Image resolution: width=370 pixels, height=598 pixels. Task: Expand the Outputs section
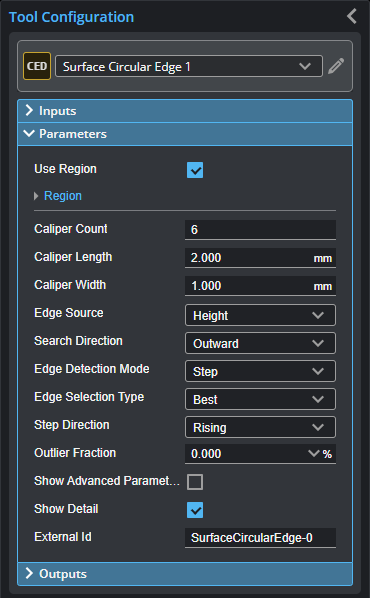[x=185, y=574]
